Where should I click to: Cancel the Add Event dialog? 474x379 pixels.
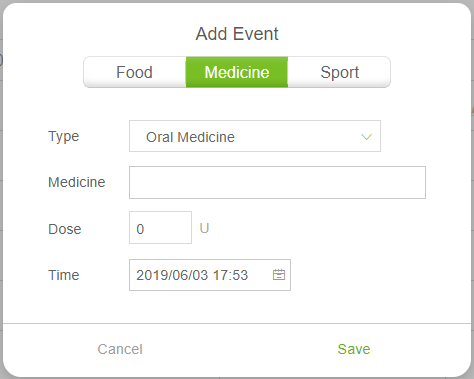pos(120,349)
